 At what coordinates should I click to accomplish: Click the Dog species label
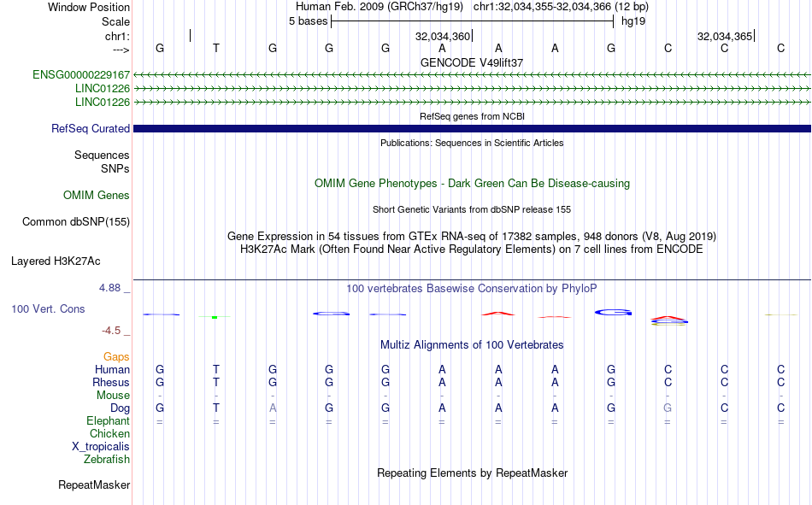[x=121, y=408]
